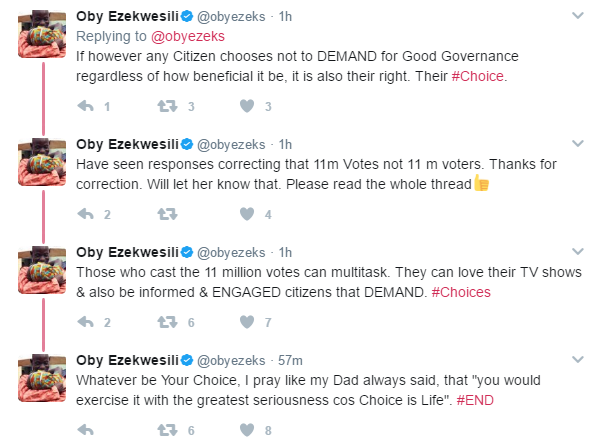Reply to the tweet ending with #END
Screen dimensions: 598x447
point(85,430)
